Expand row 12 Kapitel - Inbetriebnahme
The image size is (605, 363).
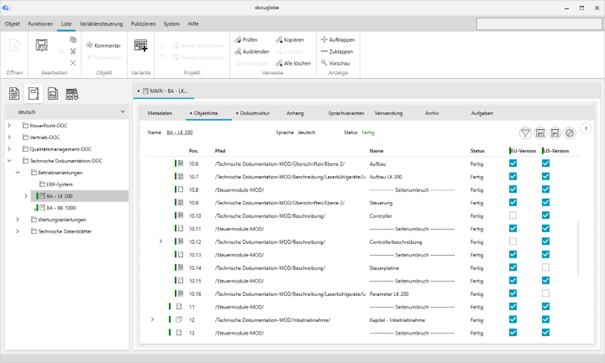tap(152, 319)
